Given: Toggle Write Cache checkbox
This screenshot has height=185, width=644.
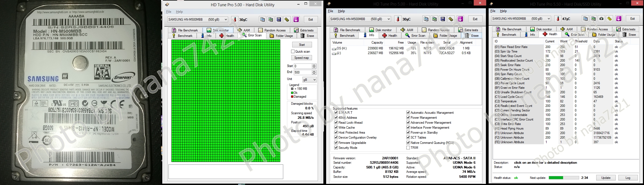Looking at the screenshot, I should click(336, 127).
